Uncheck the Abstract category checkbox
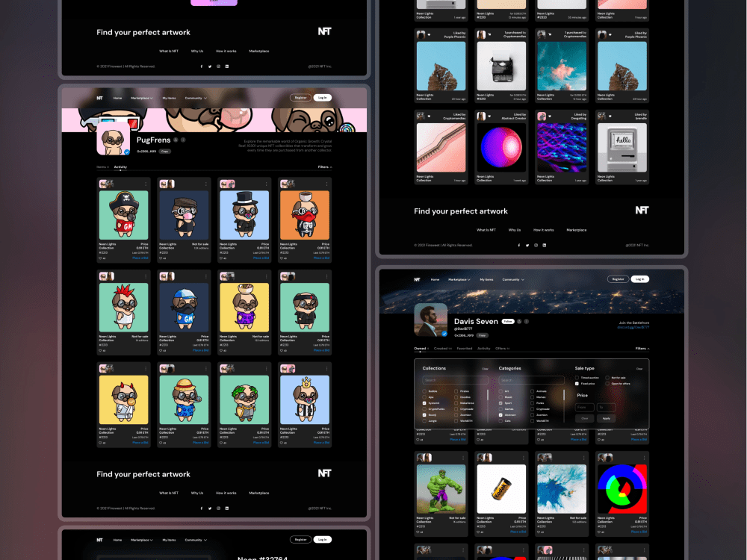Image resolution: width=747 pixels, height=560 pixels. click(x=500, y=414)
